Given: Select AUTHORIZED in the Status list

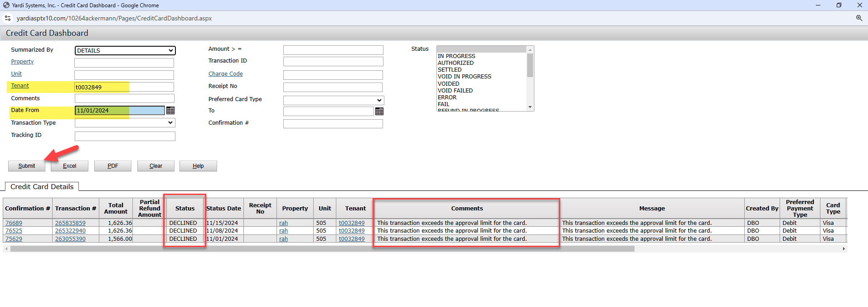Looking at the screenshot, I should click(456, 63).
